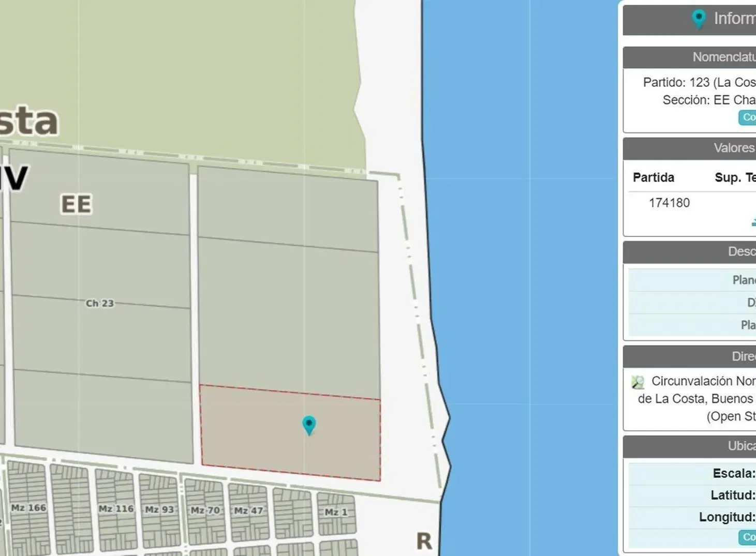
Task: Click the 'Mz 166' block label
Action: pos(28,508)
